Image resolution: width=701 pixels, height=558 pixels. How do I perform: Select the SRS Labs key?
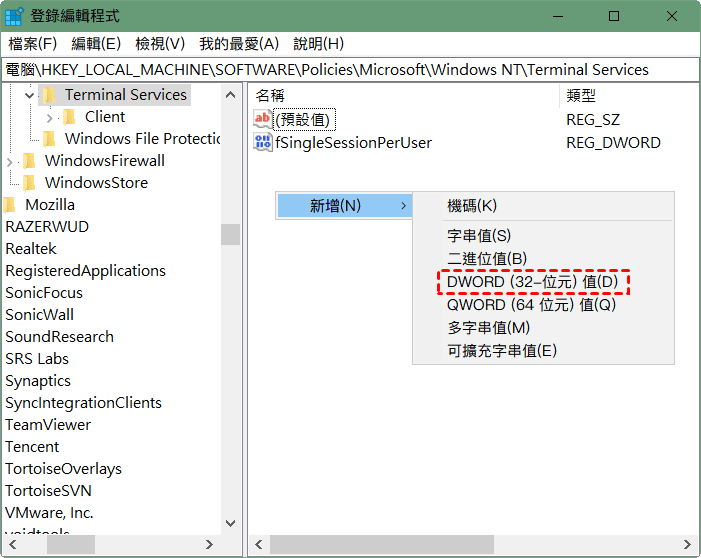tap(37, 359)
